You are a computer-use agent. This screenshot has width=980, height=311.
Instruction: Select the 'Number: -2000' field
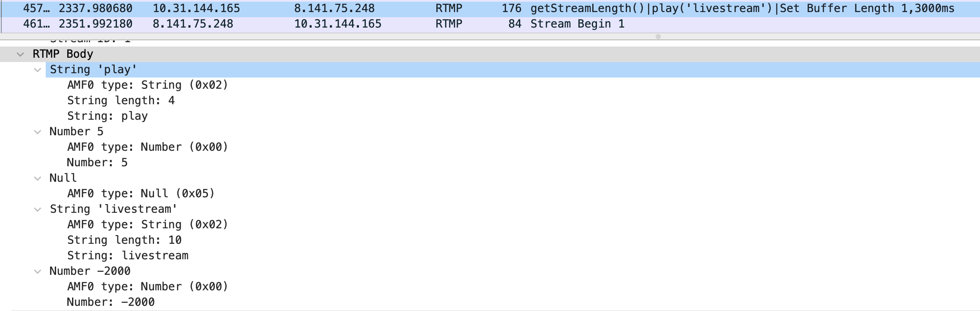[x=110, y=302]
